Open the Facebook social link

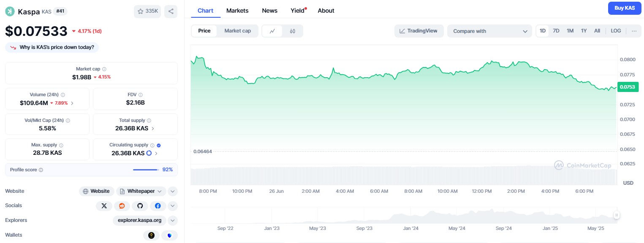158,206
